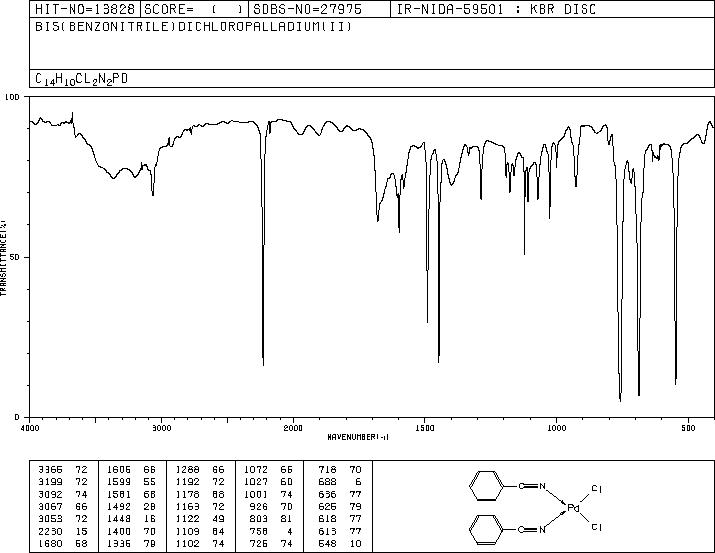Select peak table entry 1599
The image size is (715, 553).
[131, 481]
